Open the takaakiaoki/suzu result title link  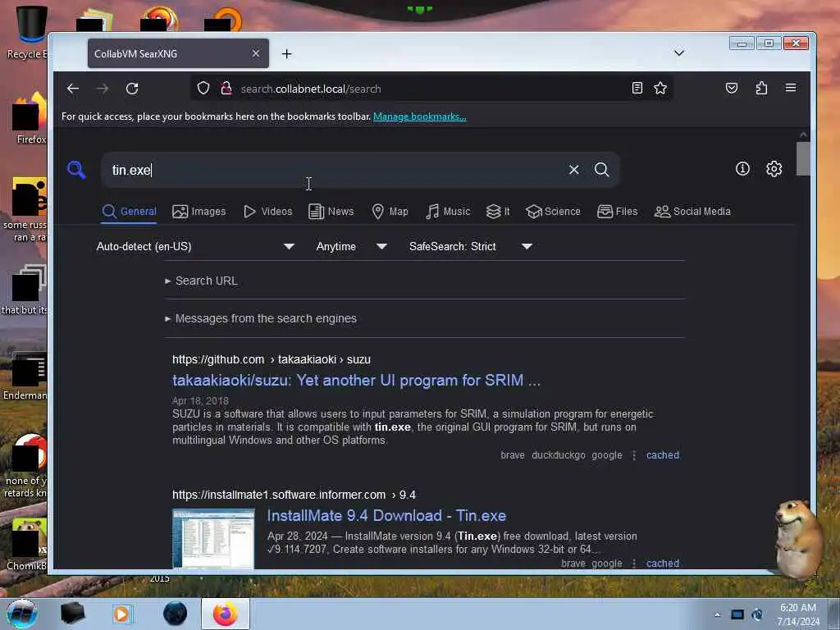click(356, 380)
